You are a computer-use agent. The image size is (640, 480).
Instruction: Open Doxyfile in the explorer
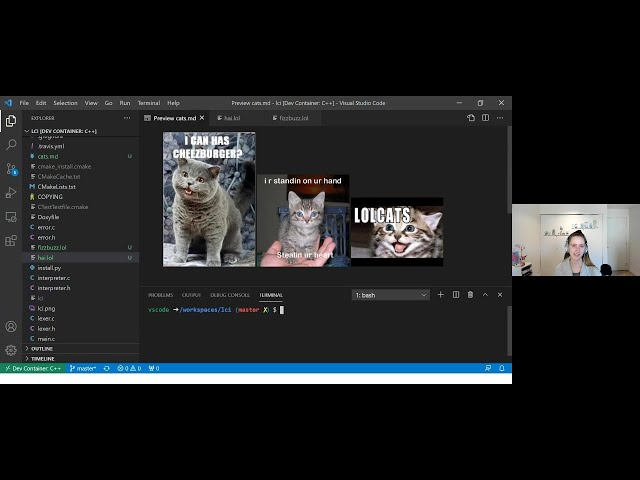(x=81, y=217)
